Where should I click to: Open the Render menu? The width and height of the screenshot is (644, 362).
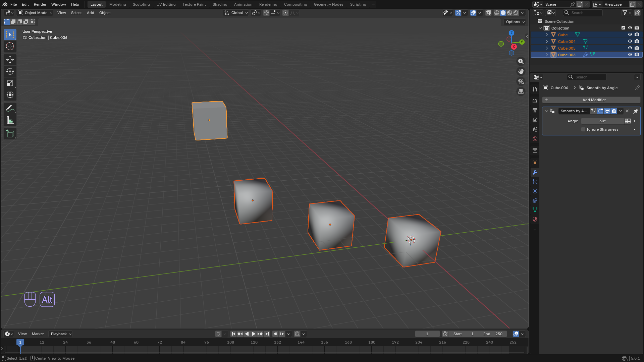click(x=40, y=4)
